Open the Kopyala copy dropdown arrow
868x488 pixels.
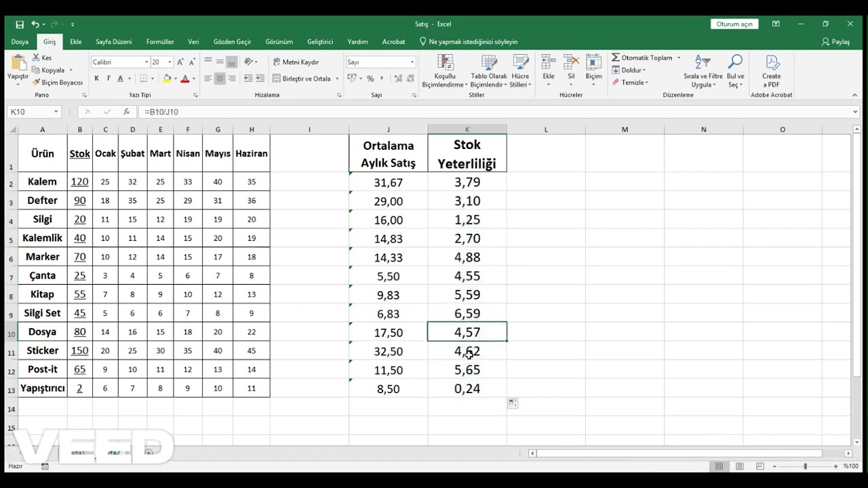pyautogui.click(x=71, y=70)
